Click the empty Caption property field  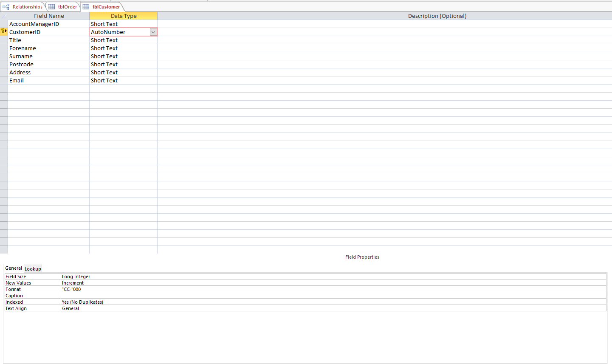(x=333, y=296)
